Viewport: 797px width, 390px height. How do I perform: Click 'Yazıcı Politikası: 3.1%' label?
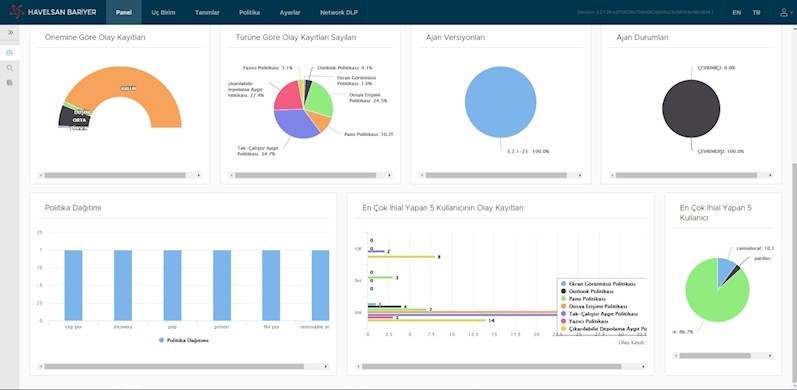pos(268,68)
